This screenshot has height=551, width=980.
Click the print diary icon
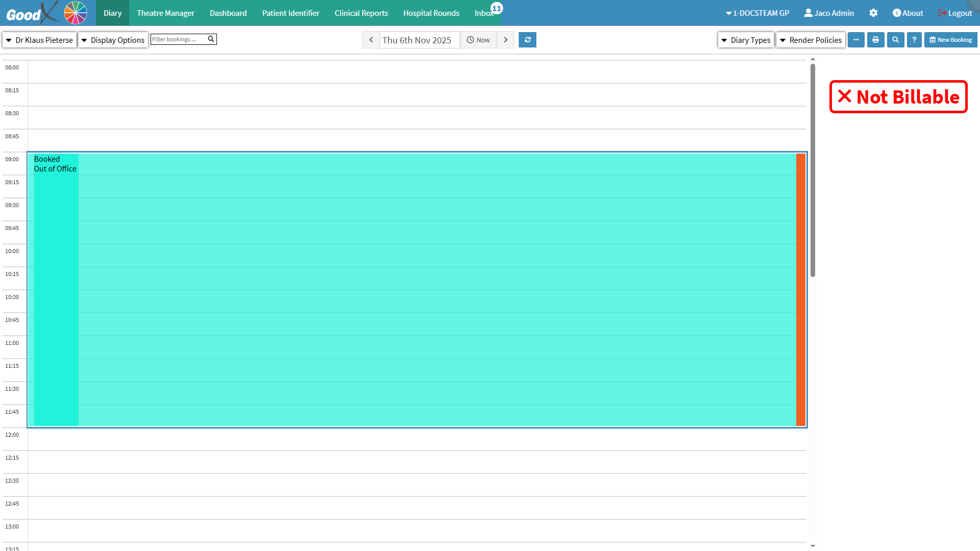[875, 40]
